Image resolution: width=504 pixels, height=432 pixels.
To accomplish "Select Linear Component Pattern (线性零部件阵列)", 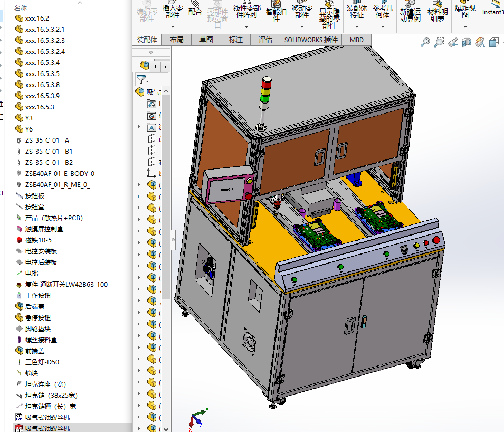I will [246, 10].
